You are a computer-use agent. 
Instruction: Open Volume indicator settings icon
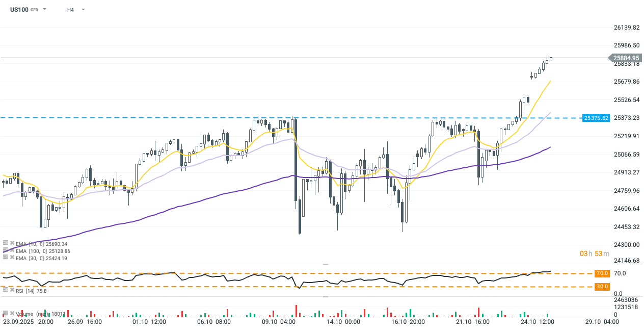(x=5, y=314)
